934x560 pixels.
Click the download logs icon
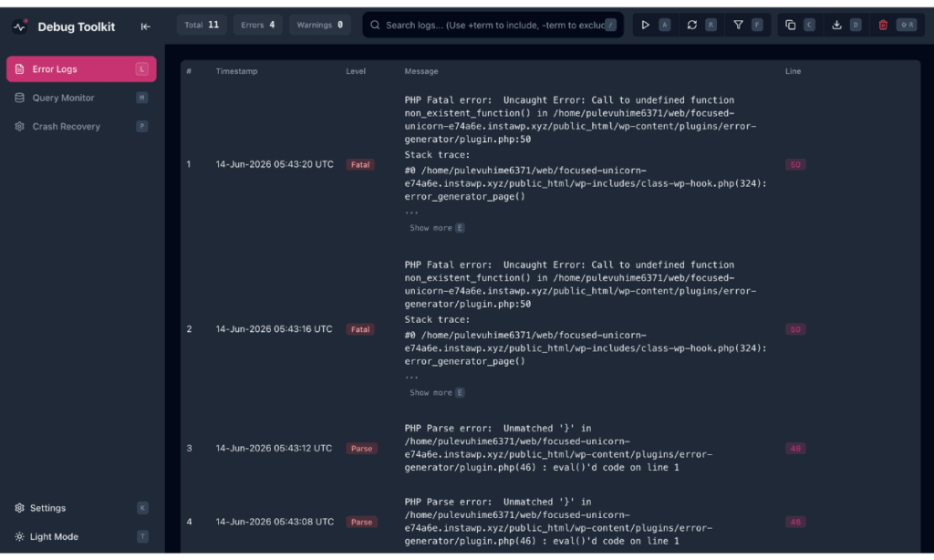coord(836,25)
